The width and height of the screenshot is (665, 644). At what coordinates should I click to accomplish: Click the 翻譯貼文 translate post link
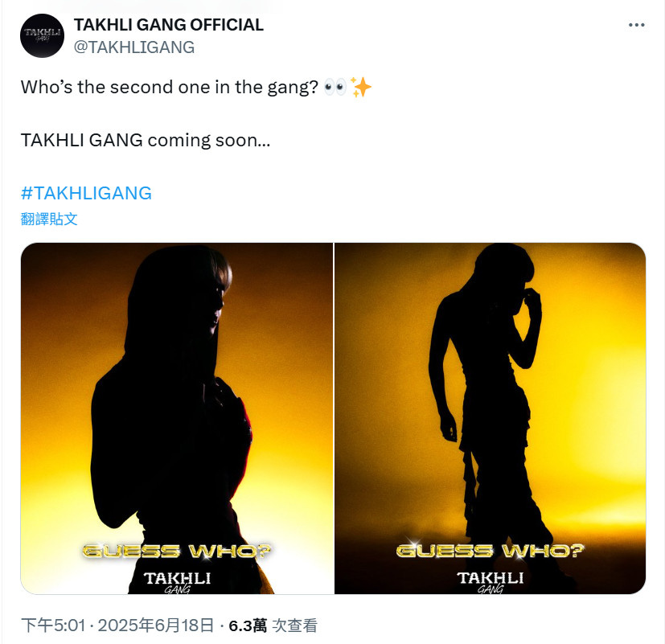pyautogui.click(x=49, y=219)
